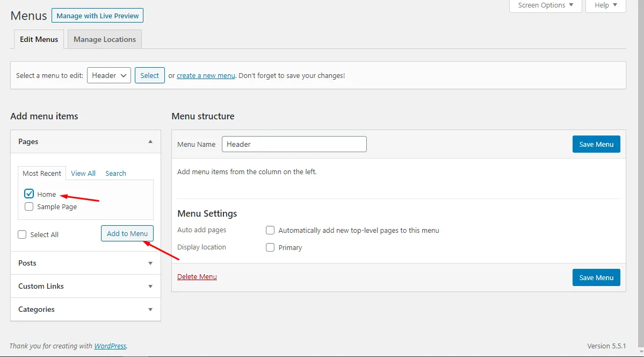Click Manage with Live Preview
Image resolution: width=644 pixels, height=357 pixels.
click(x=97, y=16)
